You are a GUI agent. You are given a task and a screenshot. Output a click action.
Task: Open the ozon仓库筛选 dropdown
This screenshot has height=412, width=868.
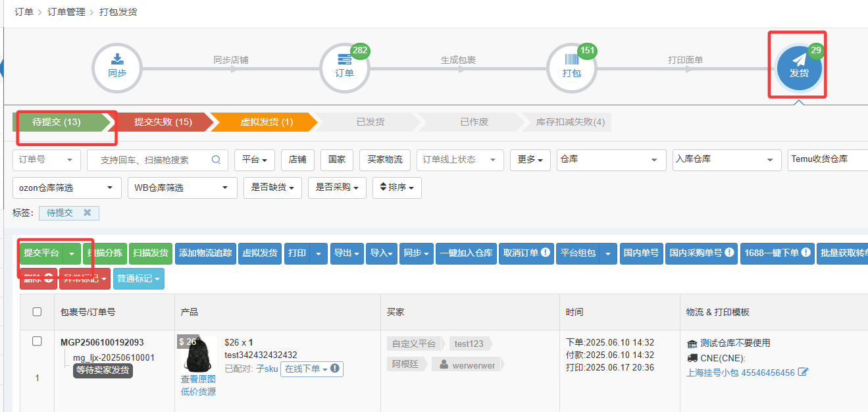[66, 188]
